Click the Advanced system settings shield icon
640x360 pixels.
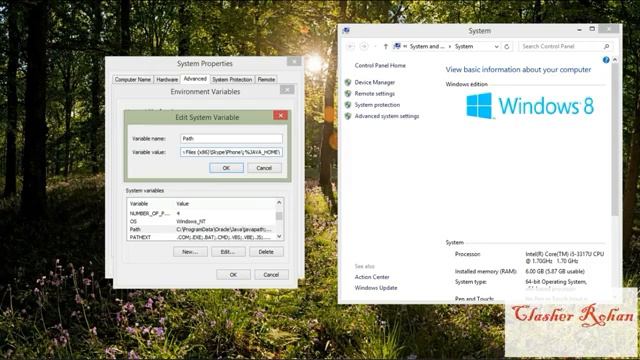pos(348,116)
